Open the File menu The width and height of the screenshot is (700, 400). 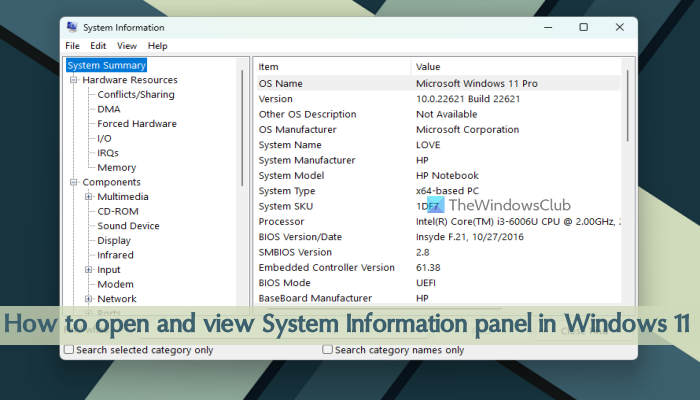click(72, 46)
